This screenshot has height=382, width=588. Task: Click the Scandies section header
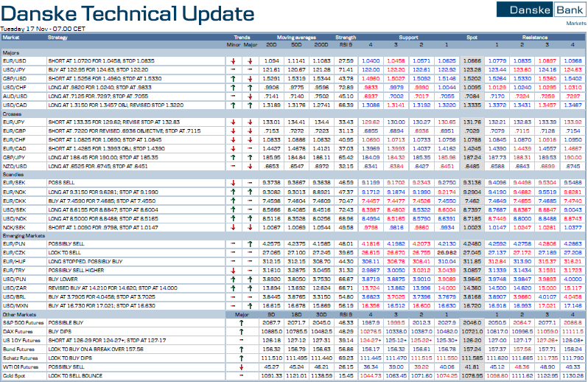click(x=13, y=174)
